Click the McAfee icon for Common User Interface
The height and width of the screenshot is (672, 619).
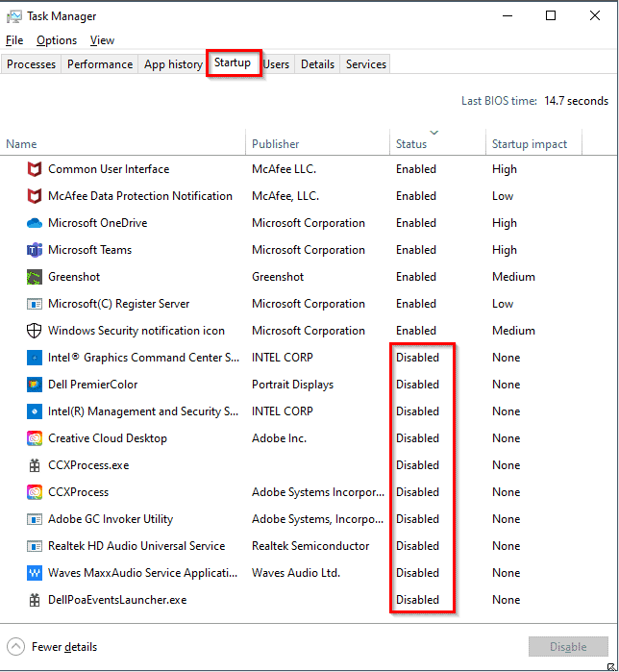(35, 169)
